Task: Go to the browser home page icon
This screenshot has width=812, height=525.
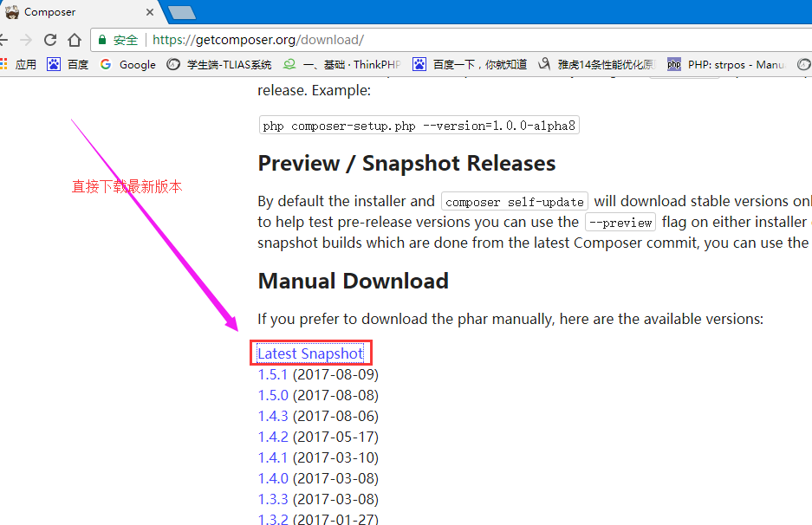Action: 75,40
